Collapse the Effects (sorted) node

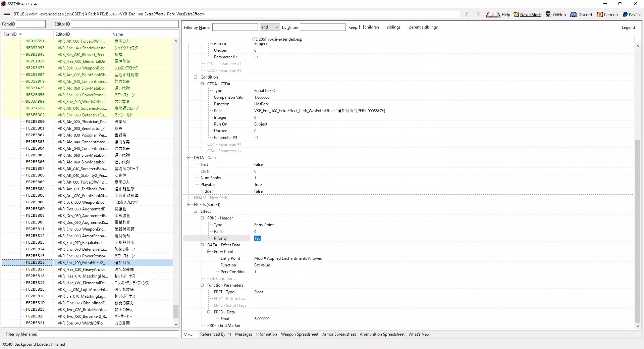(189, 205)
